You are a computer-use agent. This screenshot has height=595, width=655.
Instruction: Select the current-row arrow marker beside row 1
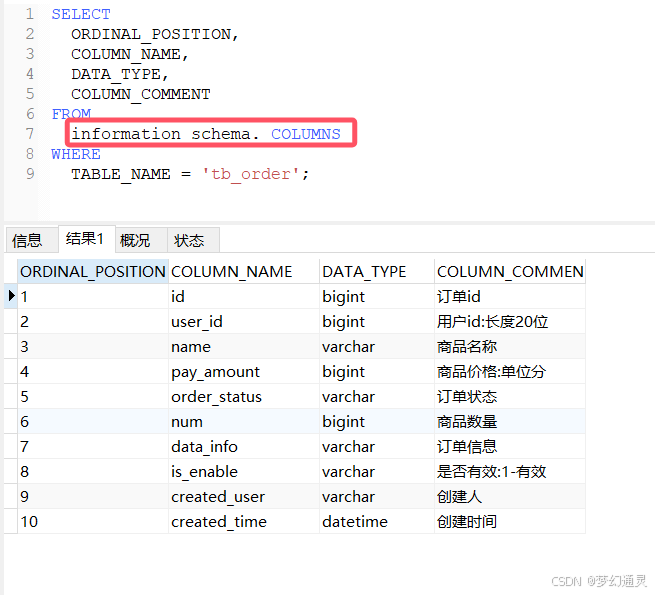click(x=11, y=296)
